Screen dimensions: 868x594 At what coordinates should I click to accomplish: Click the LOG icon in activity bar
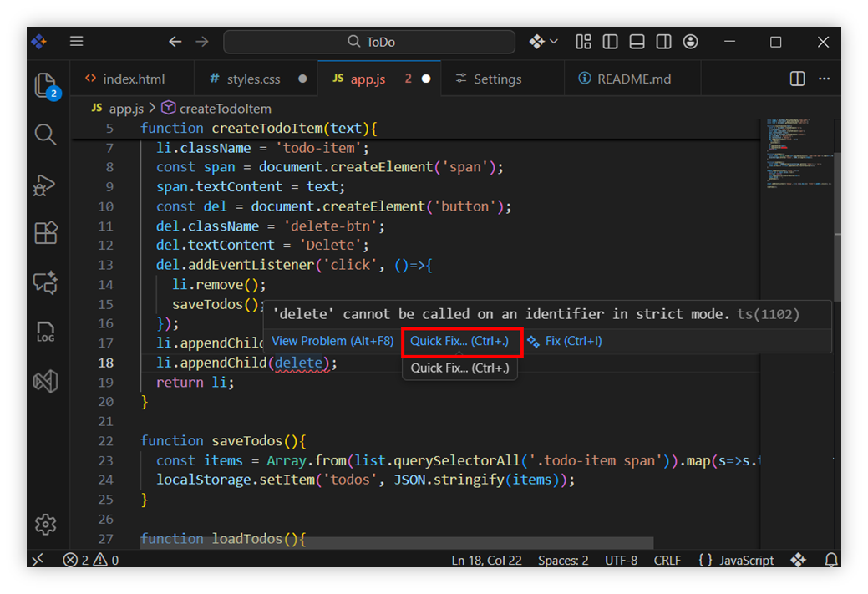click(45, 332)
